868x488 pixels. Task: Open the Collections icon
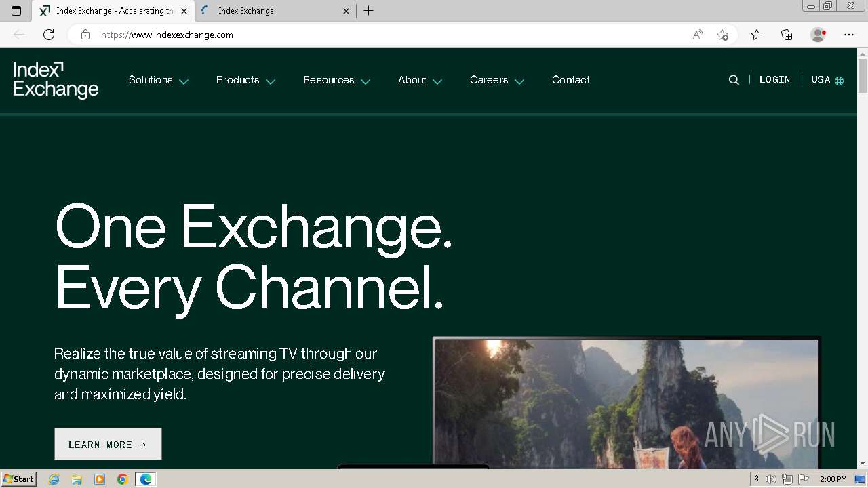pos(787,35)
